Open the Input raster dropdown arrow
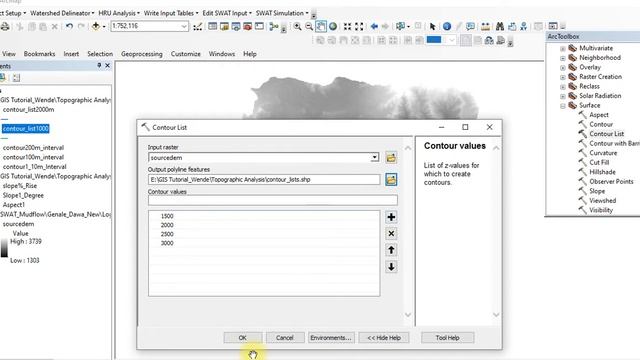 (374, 158)
